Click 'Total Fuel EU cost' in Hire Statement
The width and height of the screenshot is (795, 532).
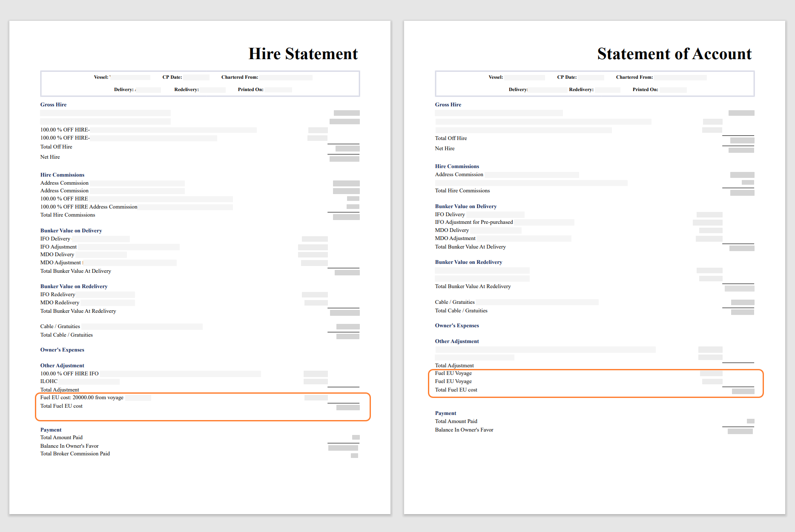click(x=61, y=406)
